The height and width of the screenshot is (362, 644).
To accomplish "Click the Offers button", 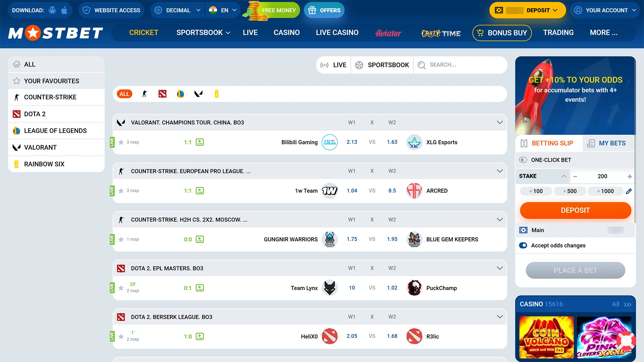I will point(324,10).
